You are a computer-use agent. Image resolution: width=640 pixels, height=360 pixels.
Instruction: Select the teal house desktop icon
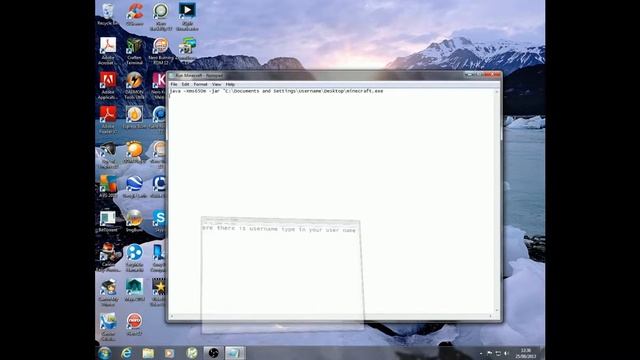pyautogui.click(x=134, y=290)
